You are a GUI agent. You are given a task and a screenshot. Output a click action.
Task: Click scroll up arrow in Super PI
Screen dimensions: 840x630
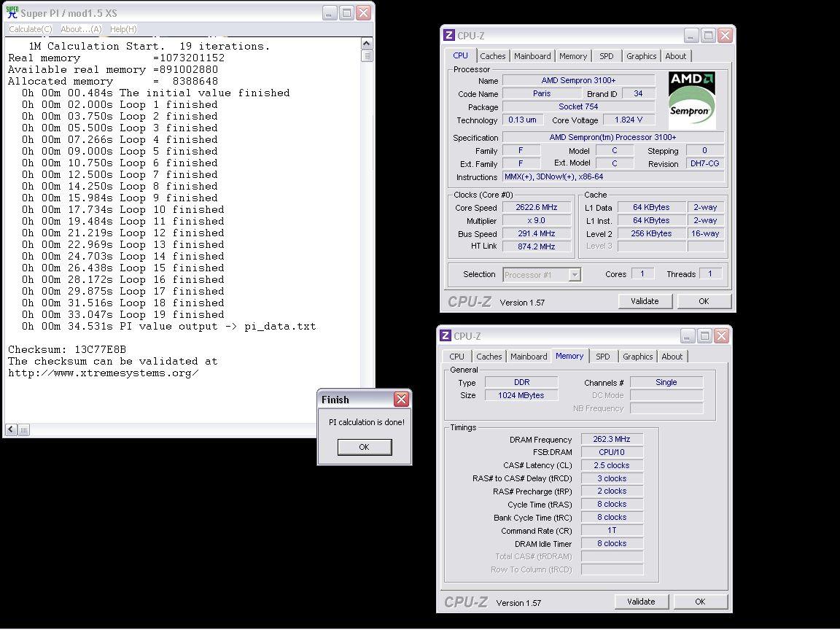pyautogui.click(x=367, y=44)
